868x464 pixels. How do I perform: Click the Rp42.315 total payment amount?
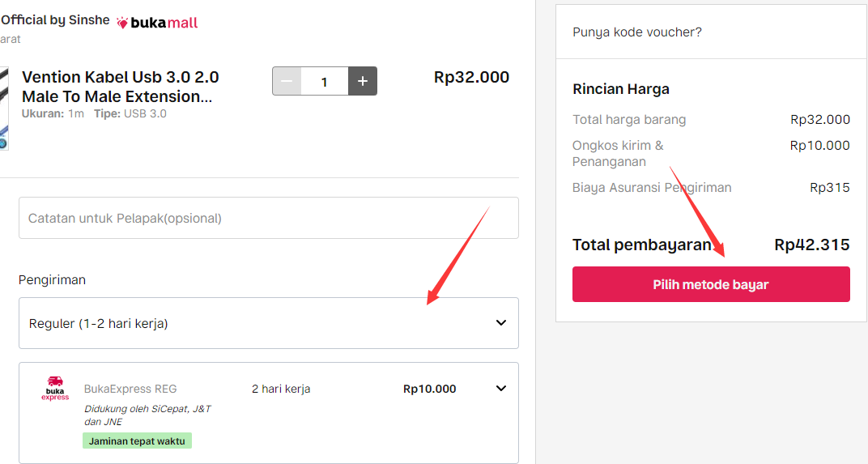click(812, 245)
